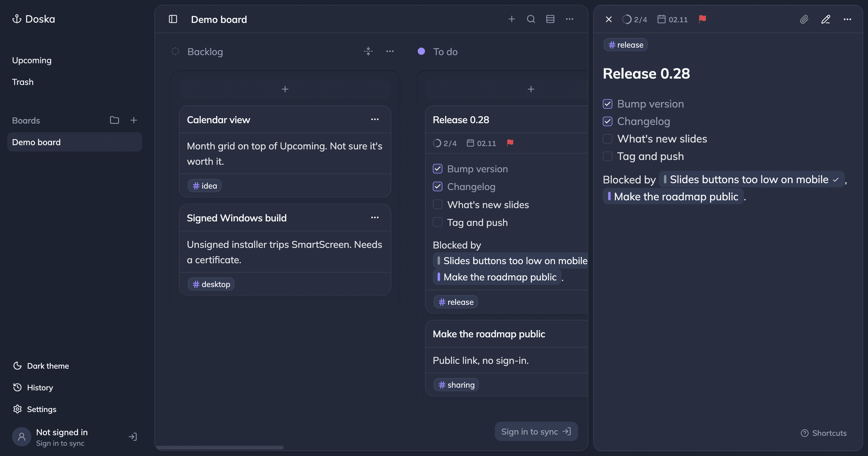Check Tag and push in detail panel
The image size is (868, 456).
coord(608,156)
